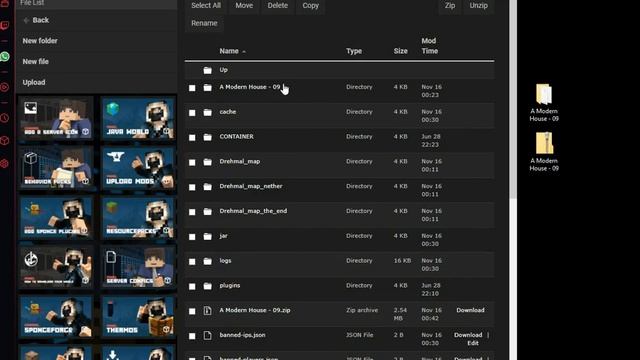Click the Type column header
Image resolution: width=640 pixels, height=360 pixels.
[354, 51]
